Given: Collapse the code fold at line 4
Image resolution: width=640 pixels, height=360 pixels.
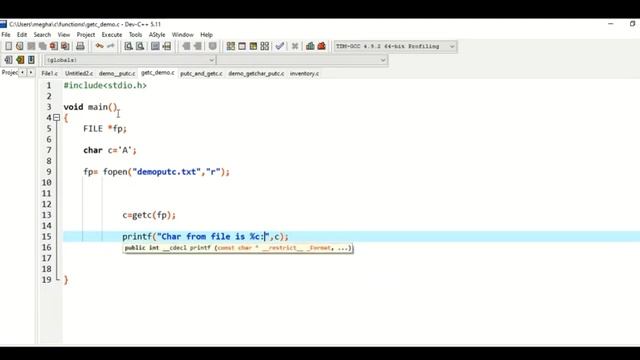Looking at the screenshot, I should pos(57,118).
